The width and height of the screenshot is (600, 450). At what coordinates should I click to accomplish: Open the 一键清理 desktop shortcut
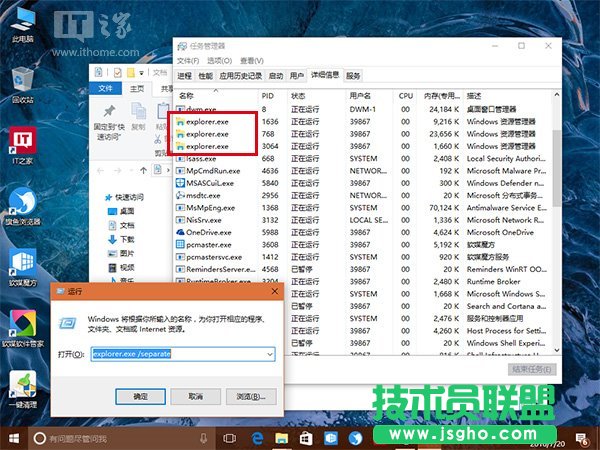23,389
